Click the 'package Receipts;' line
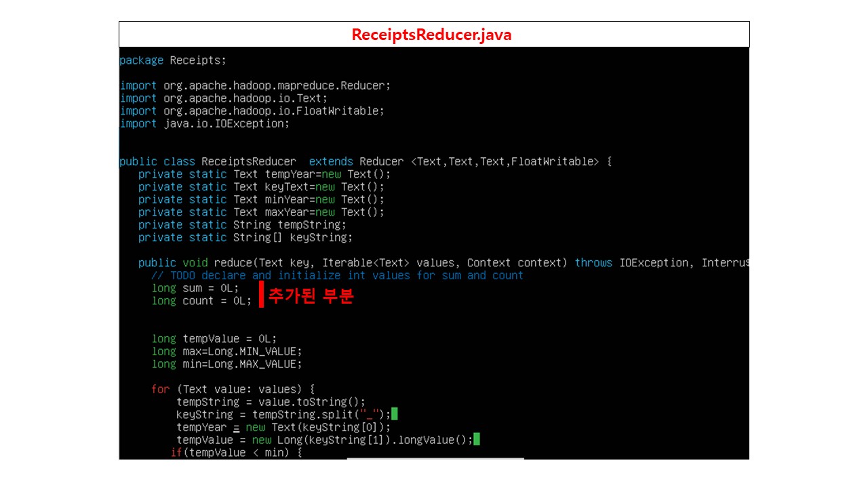This screenshot has width=868, height=488. tap(173, 60)
